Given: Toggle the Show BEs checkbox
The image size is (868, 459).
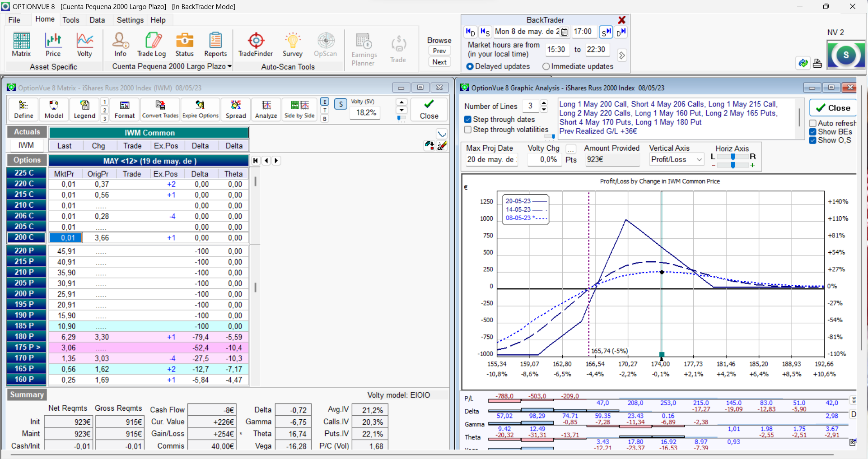Looking at the screenshot, I should 813,132.
